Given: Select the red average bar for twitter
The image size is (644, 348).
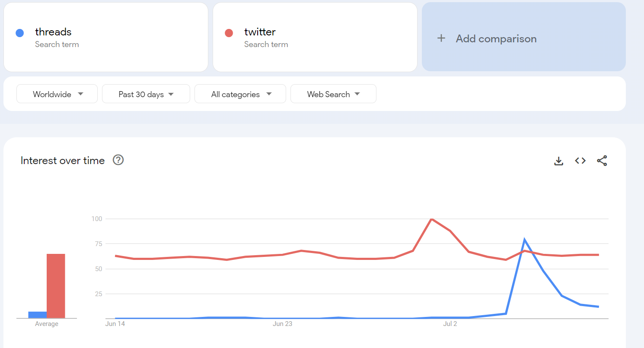Looking at the screenshot, I should click(56, 286).
